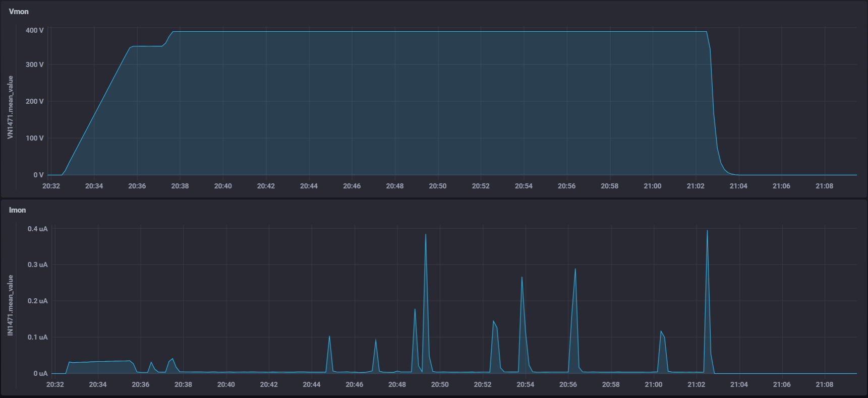Click the 20:38 time label in Vmon
The image size is (868, 398).
click(x=180, y=186)
